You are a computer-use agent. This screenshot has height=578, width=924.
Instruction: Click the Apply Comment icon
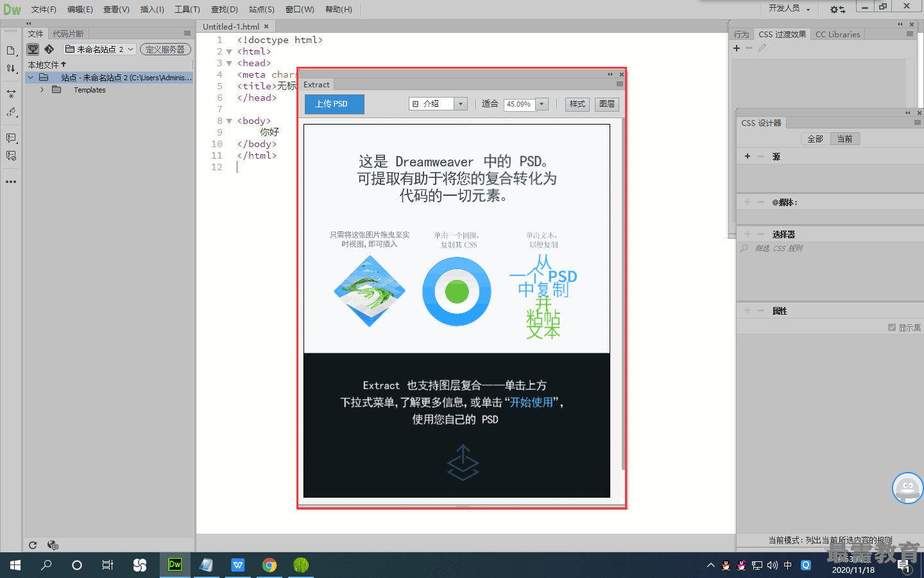(x=11, y=138)
